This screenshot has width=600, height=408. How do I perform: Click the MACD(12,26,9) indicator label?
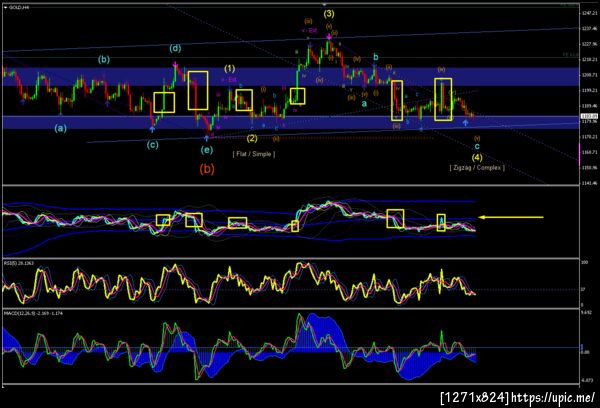33,313
